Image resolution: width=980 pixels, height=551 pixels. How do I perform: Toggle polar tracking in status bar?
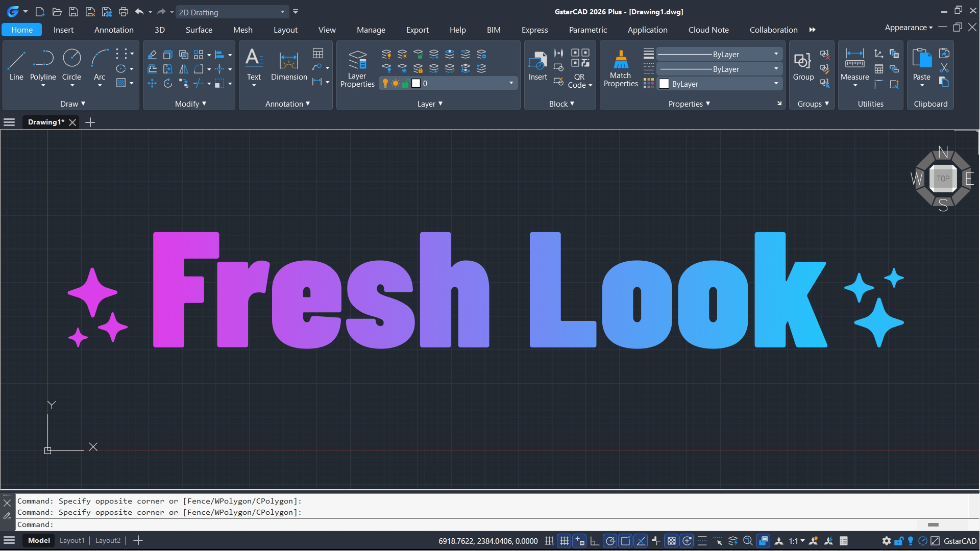tap(610, 541)
